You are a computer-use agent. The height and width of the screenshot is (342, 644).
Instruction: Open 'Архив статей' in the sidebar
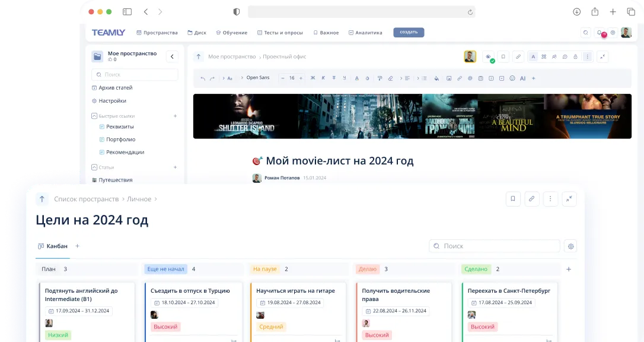[115, 88]
